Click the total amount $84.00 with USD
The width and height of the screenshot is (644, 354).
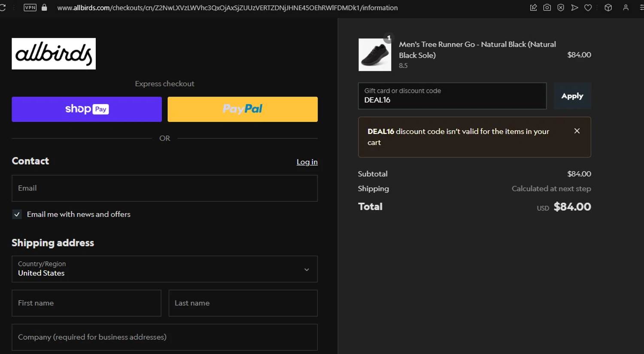[564, 207]
